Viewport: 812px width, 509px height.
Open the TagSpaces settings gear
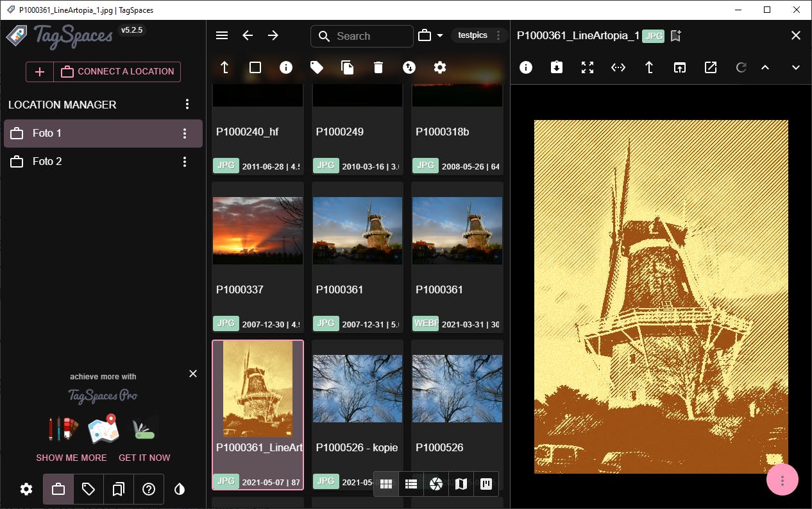(x=26, y=489)
